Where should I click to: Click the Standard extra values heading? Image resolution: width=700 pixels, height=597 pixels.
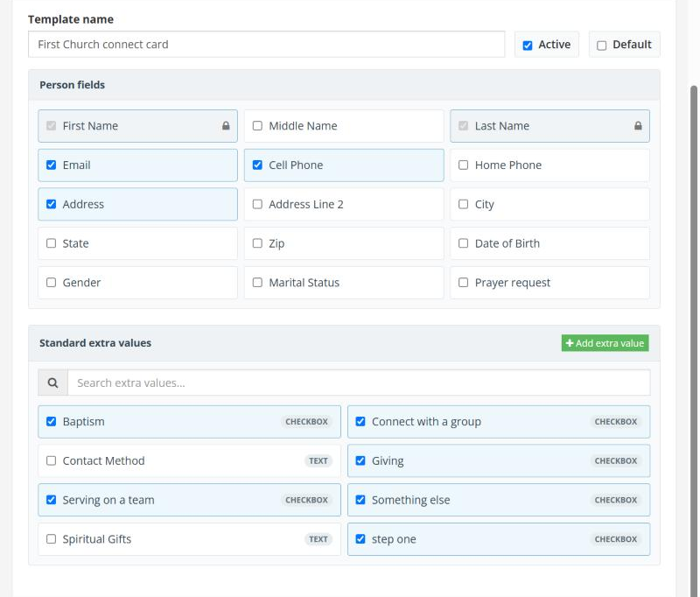pyautogui.click(x=95, y=343)
